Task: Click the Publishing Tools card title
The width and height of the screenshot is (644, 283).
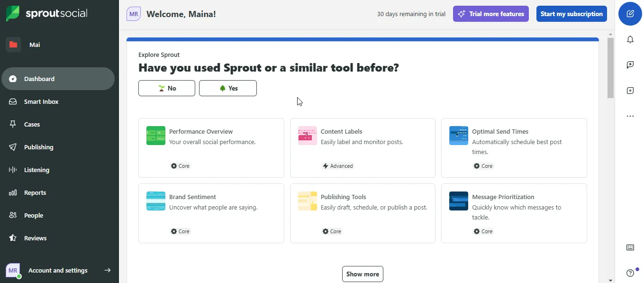Action: [x=344, y=197]
